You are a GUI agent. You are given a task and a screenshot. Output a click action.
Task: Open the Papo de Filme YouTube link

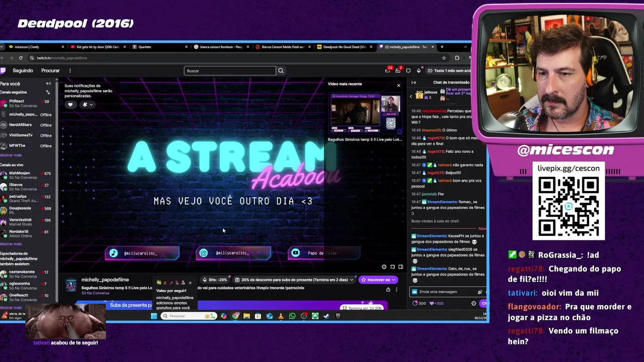pyautogui.click(x=324, y=253)
